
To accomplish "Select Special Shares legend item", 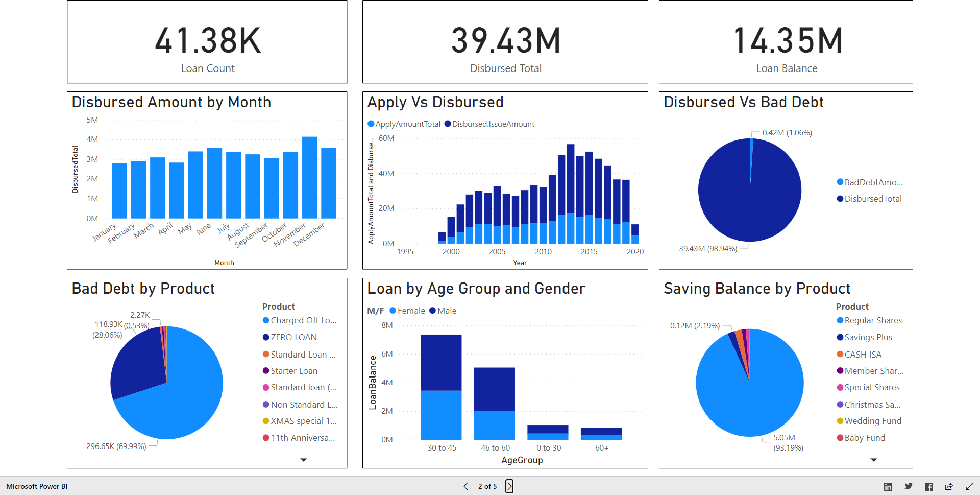I will [x=868, y=387].
